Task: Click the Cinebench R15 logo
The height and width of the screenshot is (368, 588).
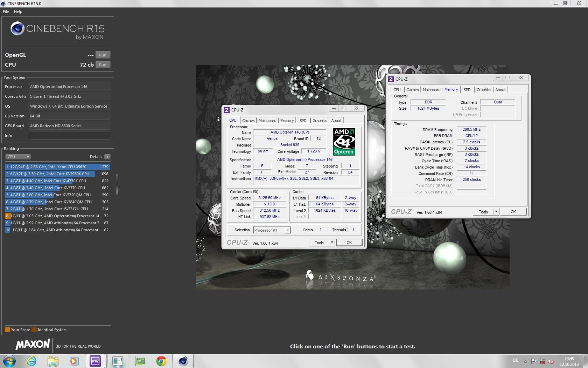Action: point(57,30)
